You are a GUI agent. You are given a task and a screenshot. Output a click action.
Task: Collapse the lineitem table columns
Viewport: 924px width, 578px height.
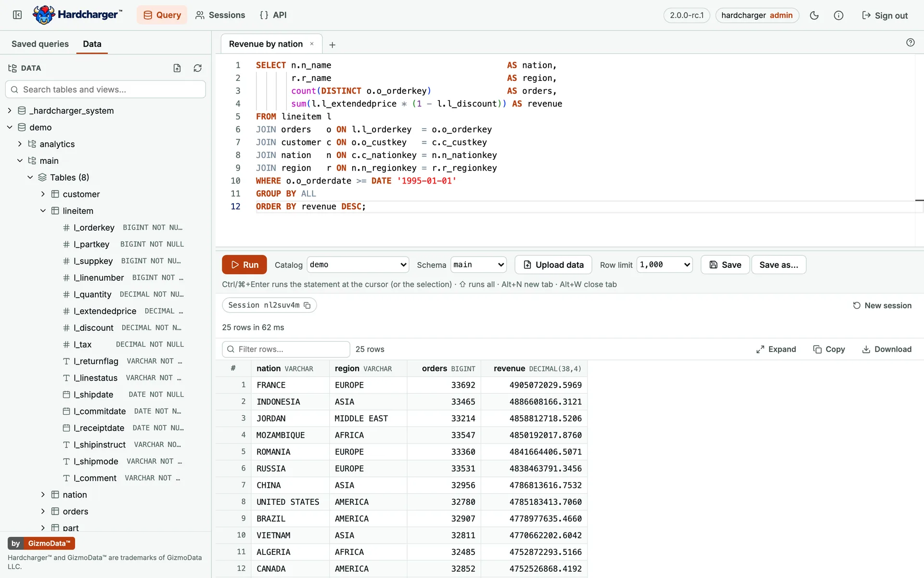pos(43,211)
